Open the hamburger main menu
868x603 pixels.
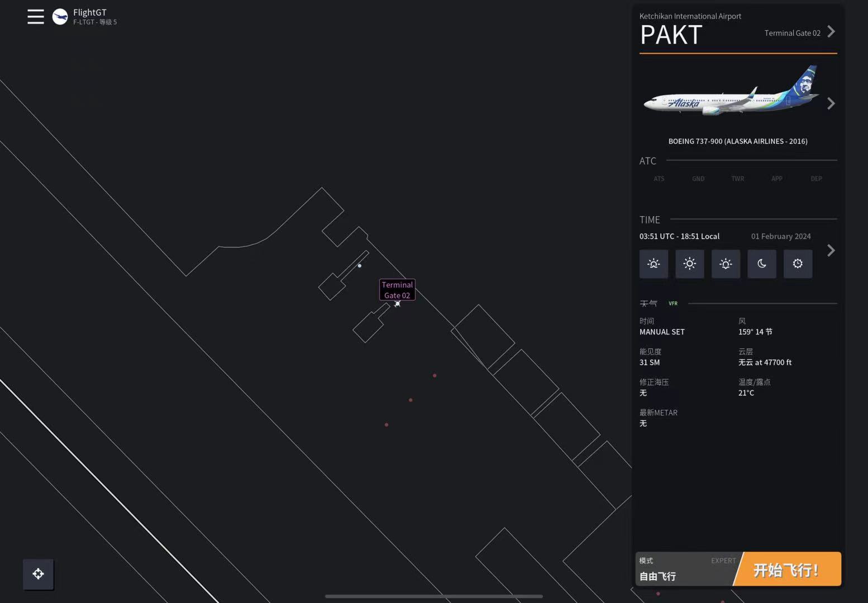pyautogui.click(x=36, y=17)
